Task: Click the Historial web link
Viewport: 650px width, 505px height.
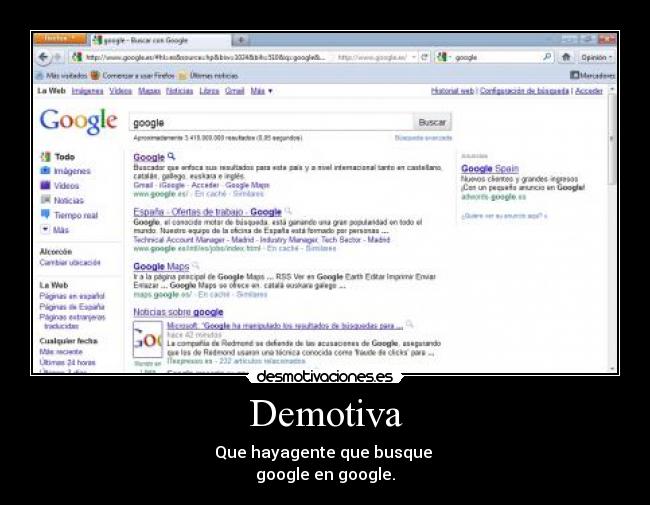Action: (x=452, y=91)
